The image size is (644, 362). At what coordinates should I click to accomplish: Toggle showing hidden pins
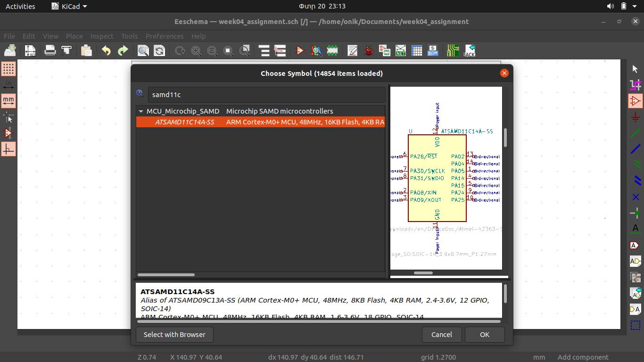(x=8, y=133)
